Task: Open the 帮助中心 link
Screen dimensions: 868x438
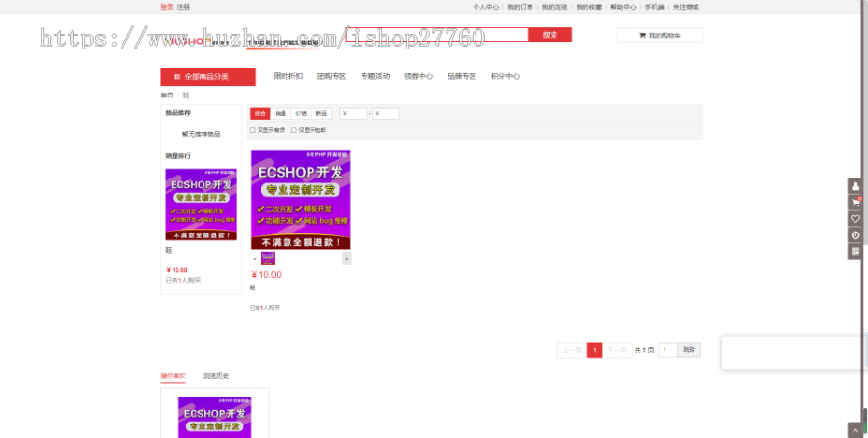Action: pos(623,7)
